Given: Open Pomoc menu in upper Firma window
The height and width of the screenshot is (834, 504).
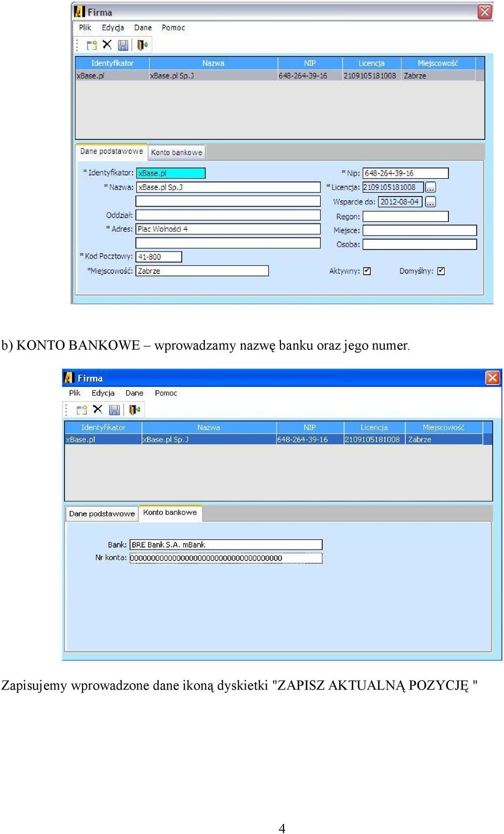Looking at the screenshot, I should pyautogui.click(x=173, y=28).
